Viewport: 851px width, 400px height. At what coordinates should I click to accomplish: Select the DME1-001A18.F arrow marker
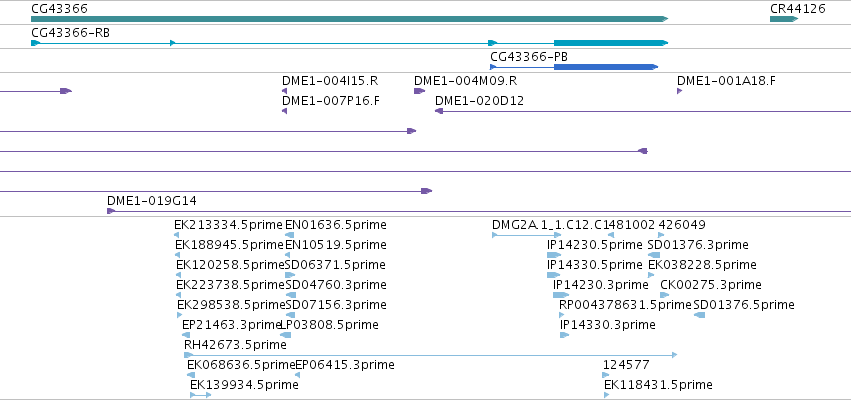click(679, 91)
